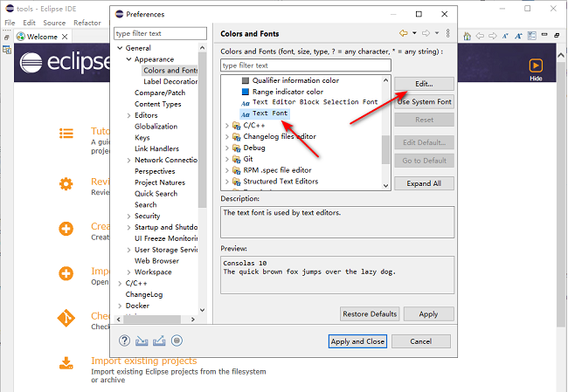Expand the RPM .spec file editor category
The image size is (568, 392).
point(227,170)
